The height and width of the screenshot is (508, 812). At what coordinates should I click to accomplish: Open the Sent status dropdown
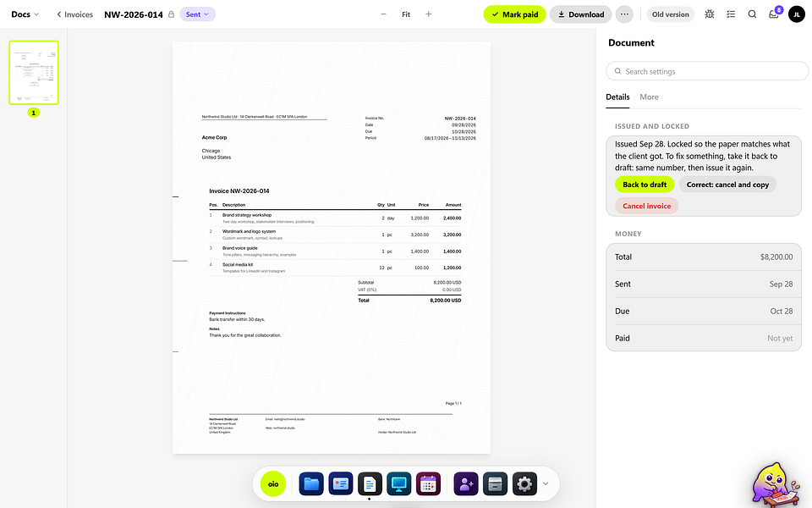[x=197, y=14]
